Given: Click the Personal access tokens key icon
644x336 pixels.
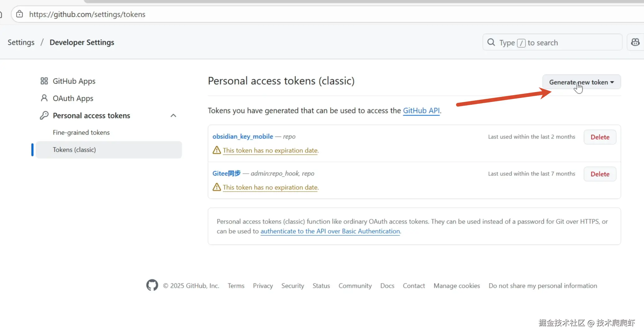Looking at the screenshot, I should coord(44,115).
